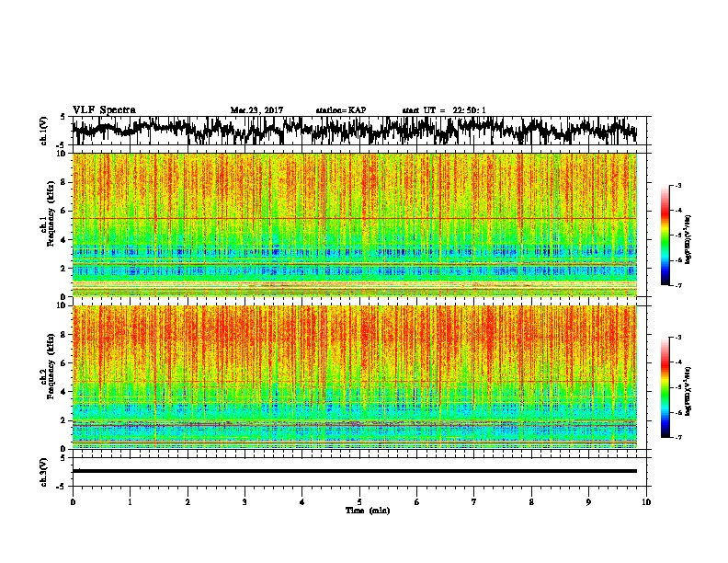Click the "-7" value below ch.2 colorbar
This screenshot has width=728, height=563.
click(677, 437)
